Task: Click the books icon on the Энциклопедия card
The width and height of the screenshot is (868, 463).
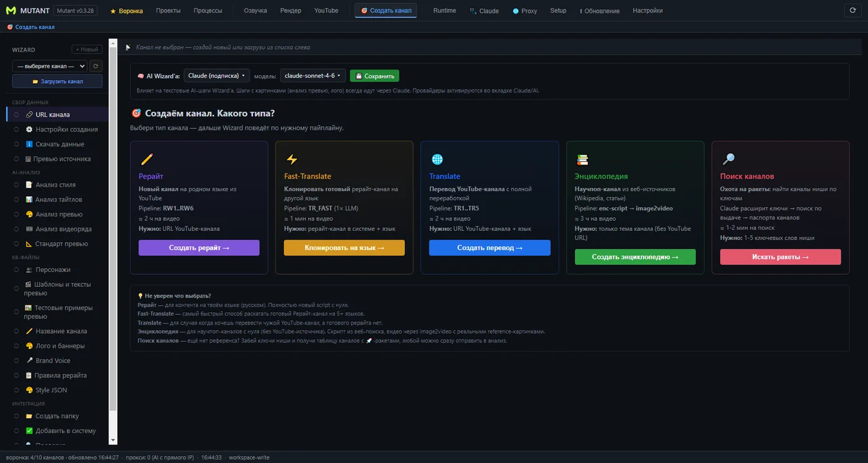Action: tap(582, 159)
